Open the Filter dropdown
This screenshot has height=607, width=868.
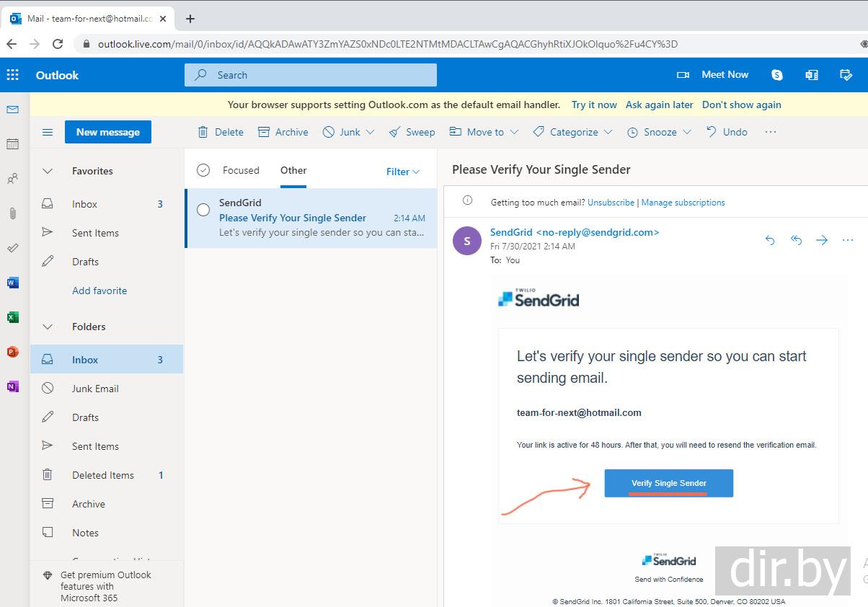pyautogui.click(x=402, y=172)
